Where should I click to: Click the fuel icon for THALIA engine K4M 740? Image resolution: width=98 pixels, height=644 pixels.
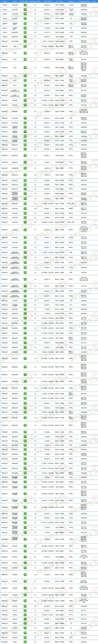coord(25,619)
